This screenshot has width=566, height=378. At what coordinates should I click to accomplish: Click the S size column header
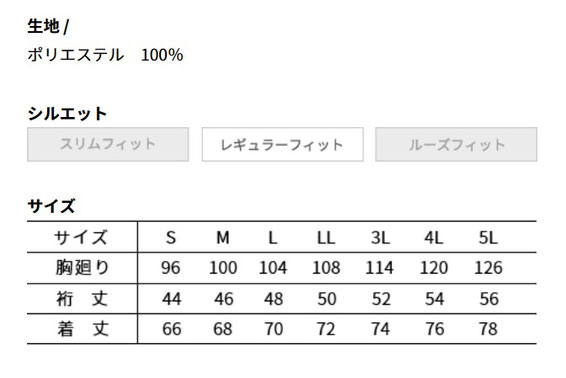pyautogui.click(x=171, y=238)
